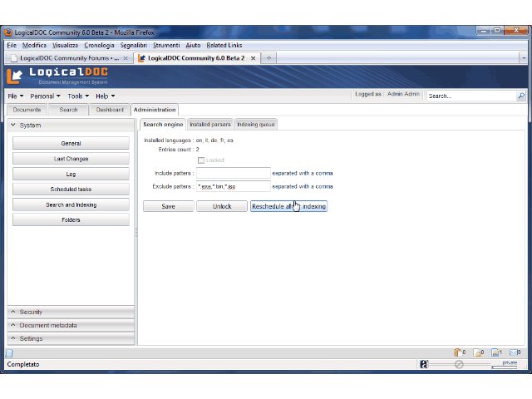Open Firefox Segnalibri menu

click(x=133, y=45)
